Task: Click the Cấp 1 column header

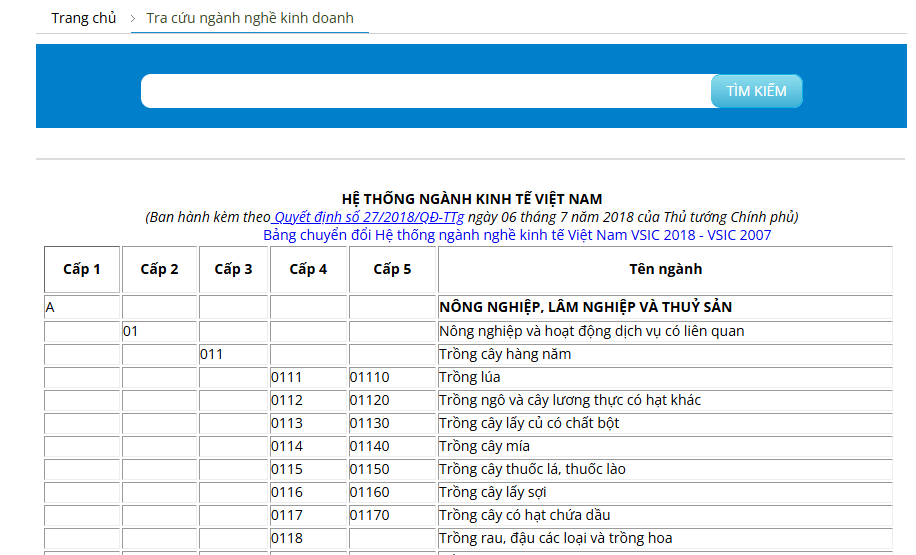Action: (x=82, y=269)
